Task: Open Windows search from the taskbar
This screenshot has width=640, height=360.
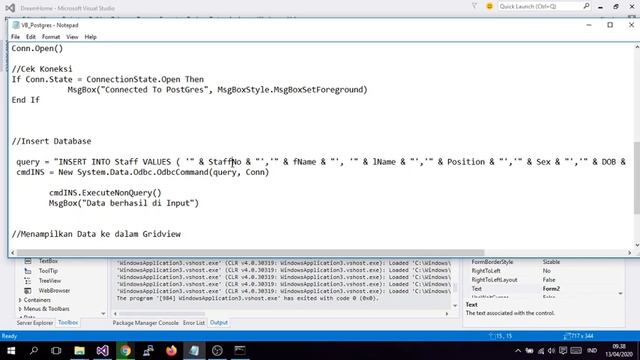Action: [x=34, y=351]
